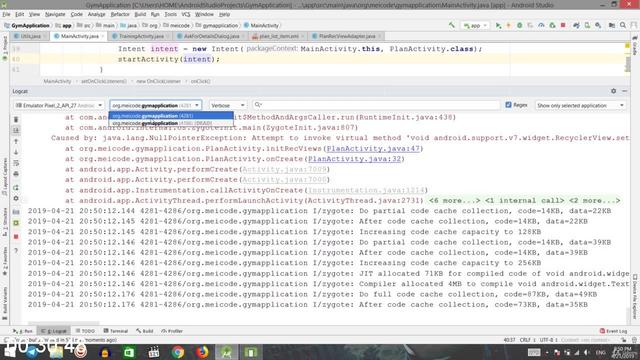
Task: Click the Search Everywhere magnifier icon
Action: tap(623, 25)
